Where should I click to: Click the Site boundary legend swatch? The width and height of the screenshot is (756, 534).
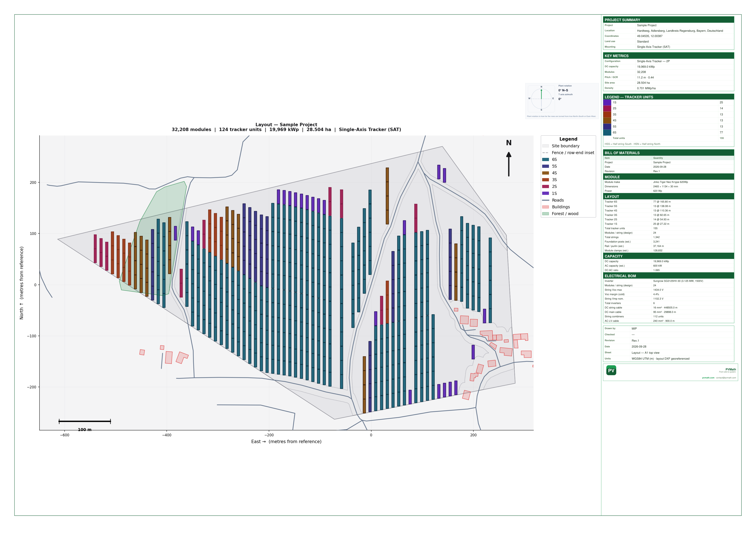pos(546,146)
